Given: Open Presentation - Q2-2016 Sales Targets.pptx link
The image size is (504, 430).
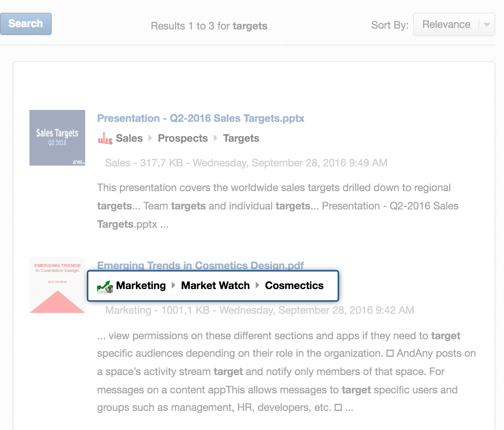Looking at the screenshot, I should point(201,118).
